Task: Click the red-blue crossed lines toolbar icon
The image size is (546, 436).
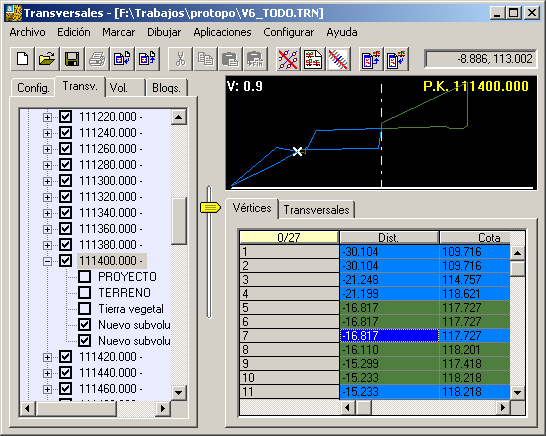Action: point(288,59)
